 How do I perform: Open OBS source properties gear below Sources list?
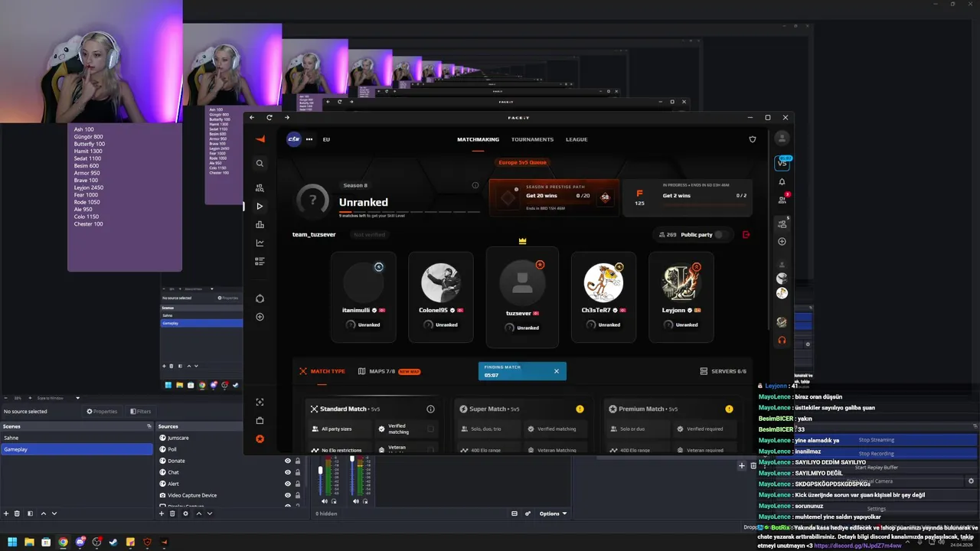click(x=185, y=514)
